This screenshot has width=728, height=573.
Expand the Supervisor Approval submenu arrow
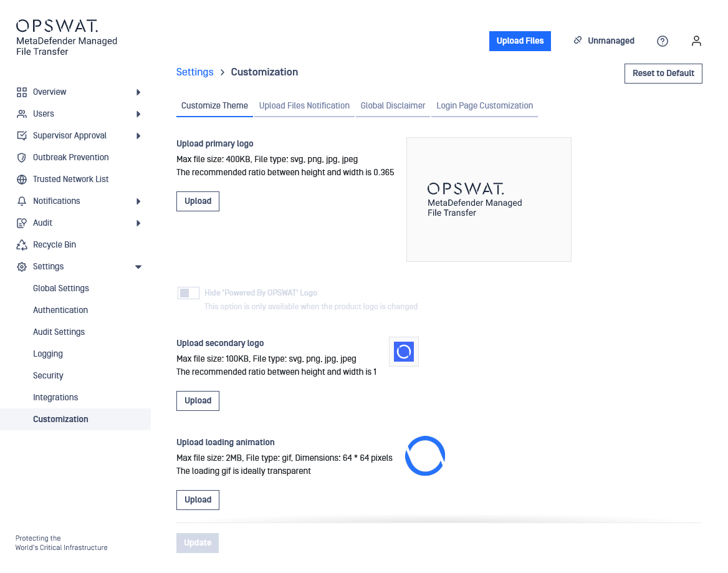[x=138, y=135]
